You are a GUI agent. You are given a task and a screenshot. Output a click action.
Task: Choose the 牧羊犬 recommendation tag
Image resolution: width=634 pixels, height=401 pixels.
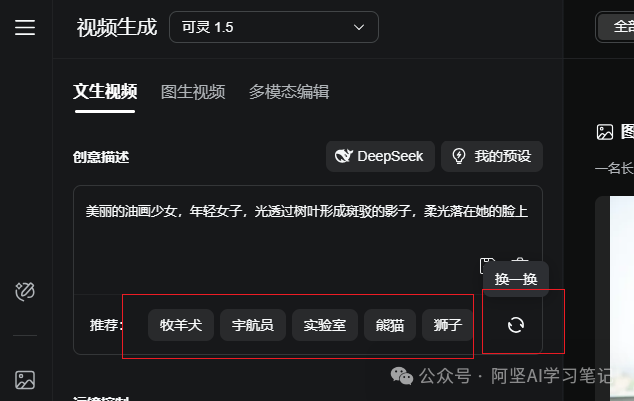pos(181,325)
